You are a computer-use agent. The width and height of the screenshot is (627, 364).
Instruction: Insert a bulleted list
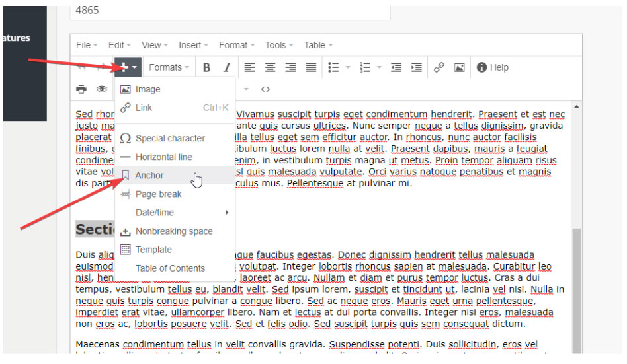[333, 67]
